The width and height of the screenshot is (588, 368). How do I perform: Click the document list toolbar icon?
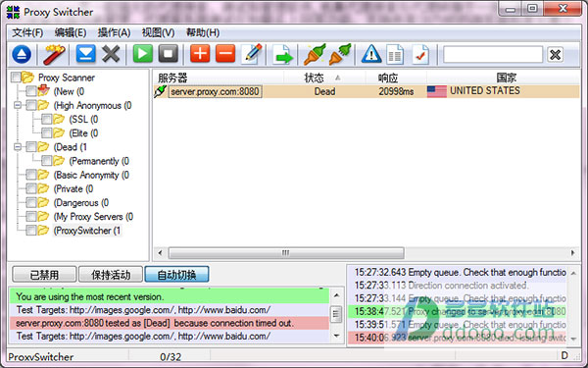(395, 55)
